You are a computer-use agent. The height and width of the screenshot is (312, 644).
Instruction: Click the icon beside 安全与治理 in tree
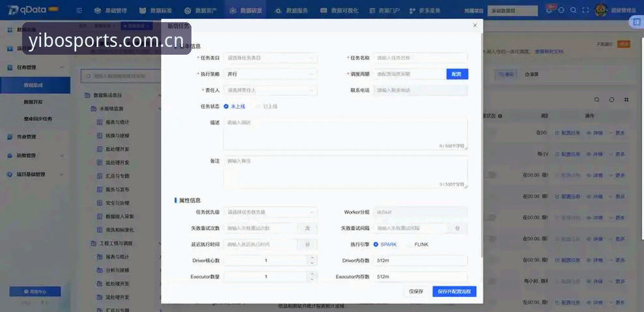[x=100, y=203]
